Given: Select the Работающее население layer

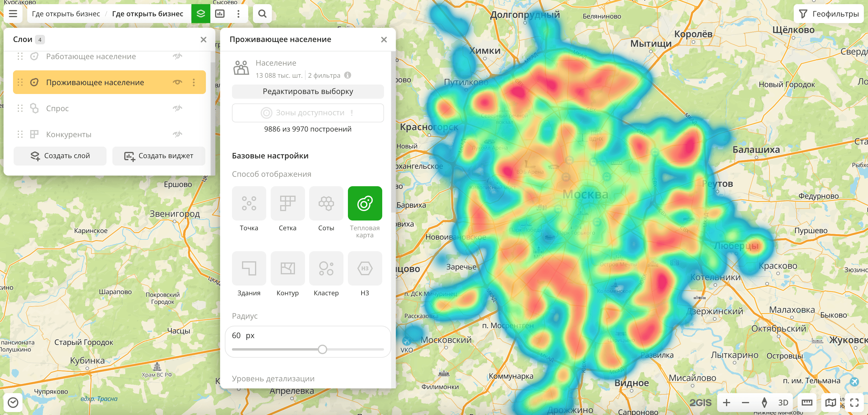Looking at the screenshot, I should pyautogui.click(x=91, y=56).
